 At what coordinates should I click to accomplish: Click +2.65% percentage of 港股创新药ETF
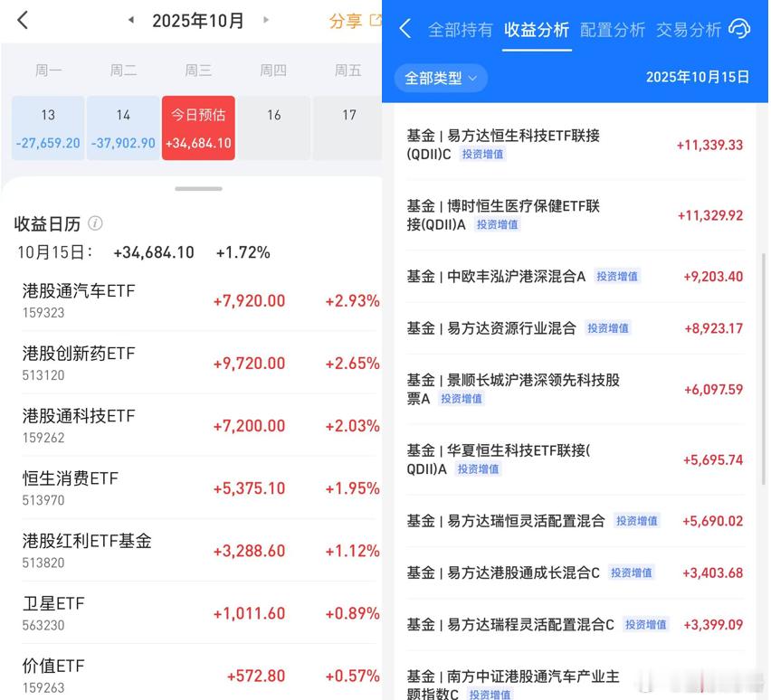352,363
